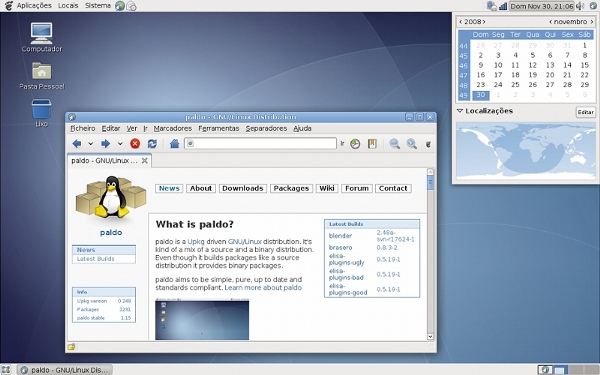Click the Tux penguin paldo logo
The height and width of the screenshot is (375, 600).
tap(111, 197)
